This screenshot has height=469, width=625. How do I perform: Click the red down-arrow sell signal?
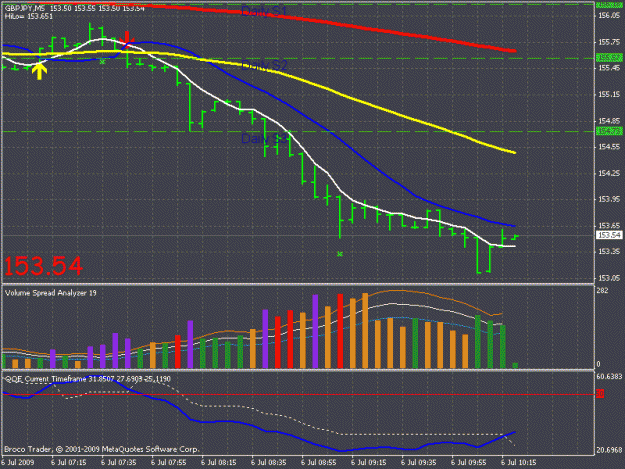click(x=127, y=38)
